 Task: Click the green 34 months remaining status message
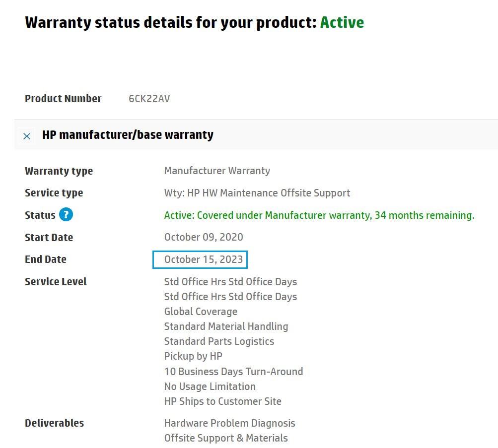tap(319, 215)
